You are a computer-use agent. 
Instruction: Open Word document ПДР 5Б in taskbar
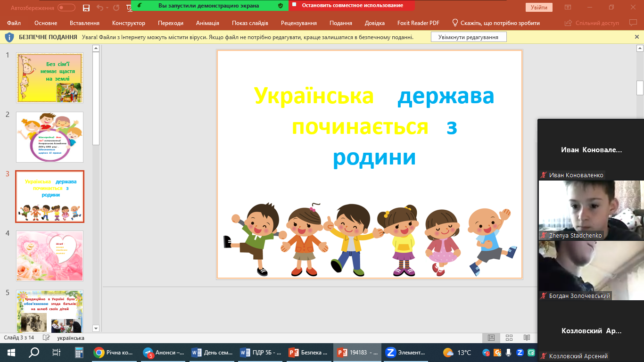point(261,353)
